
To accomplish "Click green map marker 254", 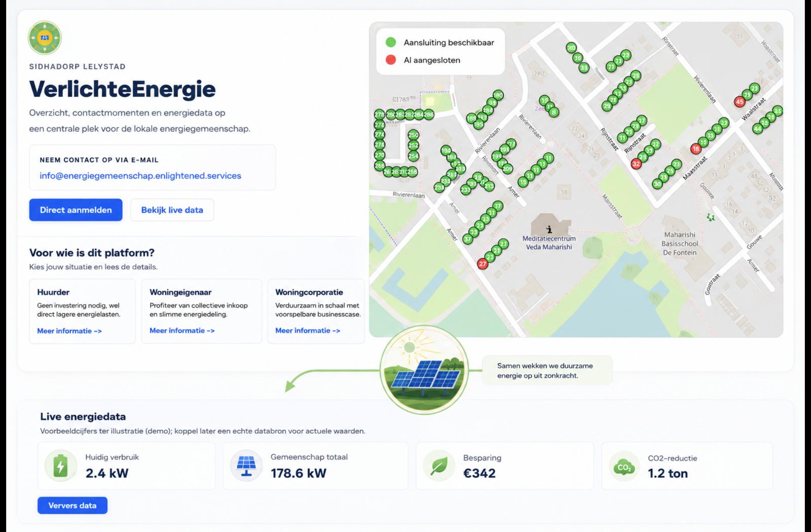I will [413, 156].
